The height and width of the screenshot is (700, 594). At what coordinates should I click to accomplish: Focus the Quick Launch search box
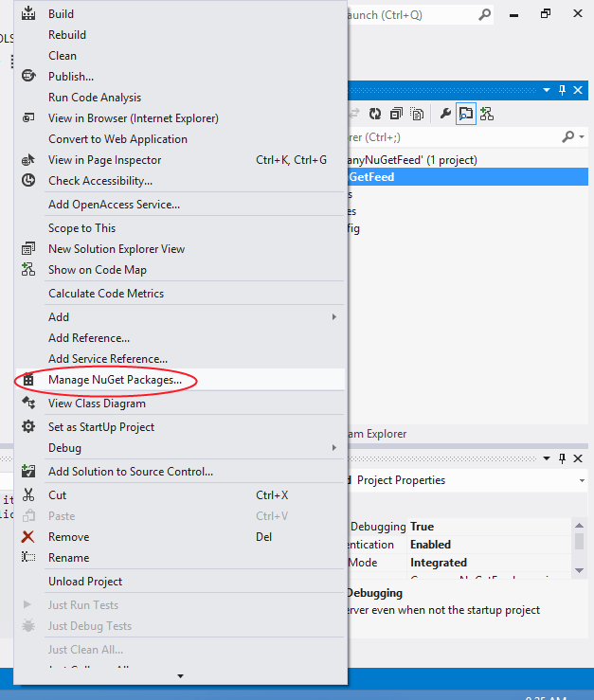[410, 15]
